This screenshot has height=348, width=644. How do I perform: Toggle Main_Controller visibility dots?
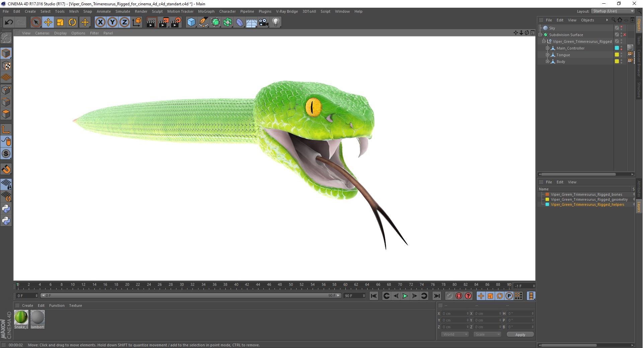click(x=622, y=48)
